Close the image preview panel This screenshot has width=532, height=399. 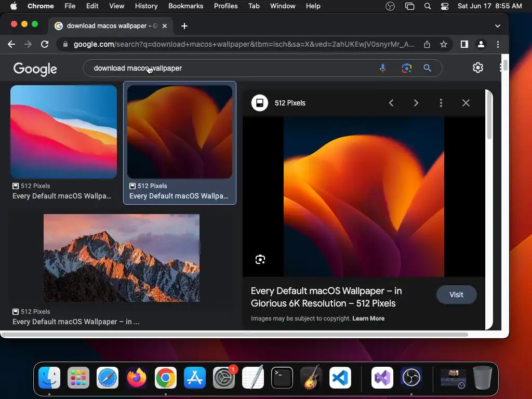click(x=466, y=103)
